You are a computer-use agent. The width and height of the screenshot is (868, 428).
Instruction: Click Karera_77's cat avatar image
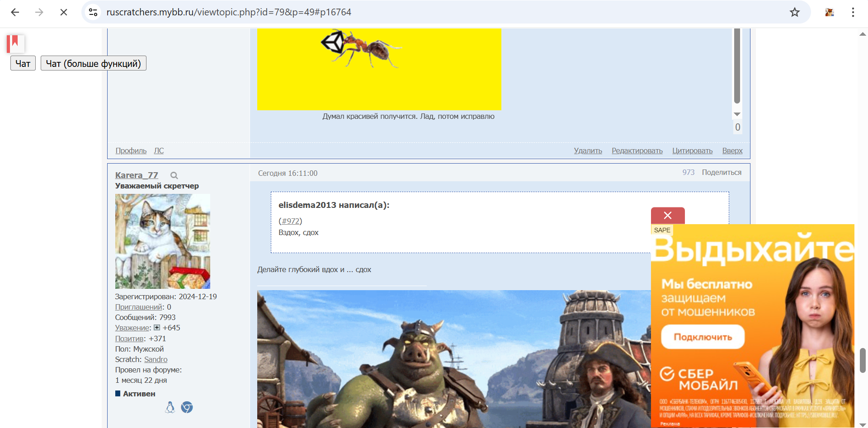pos(163,241)
